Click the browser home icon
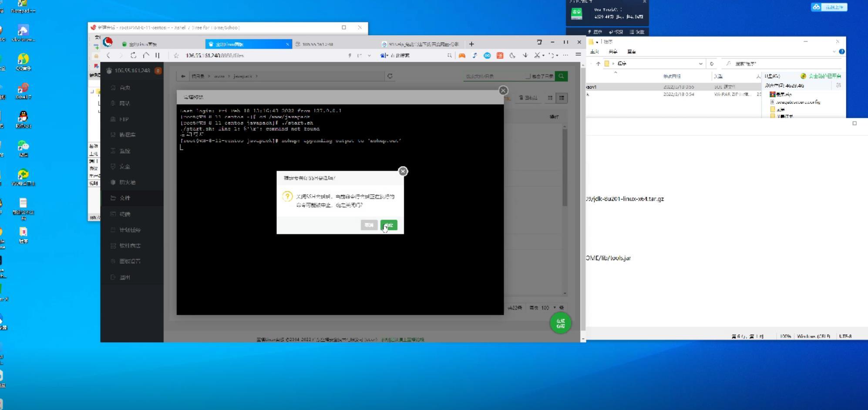 pyautogui.click(x=146, y=55)
